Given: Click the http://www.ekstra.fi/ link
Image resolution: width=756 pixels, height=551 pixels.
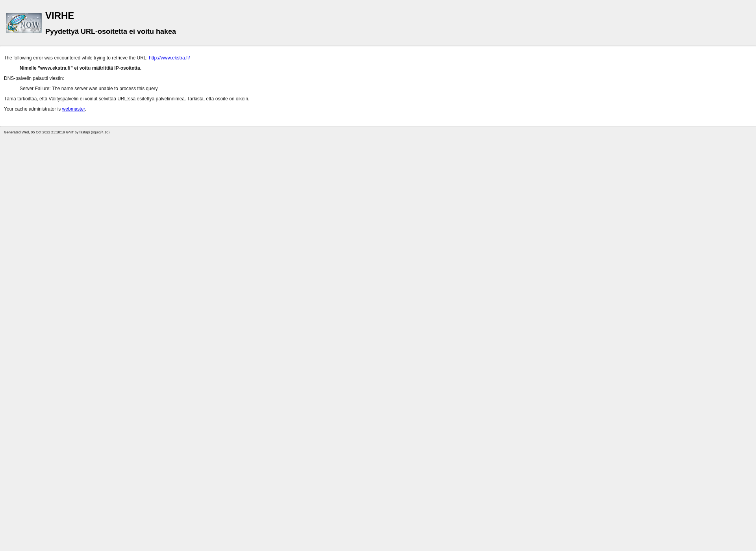Looking at the screenshot, I should coord(169,57).
